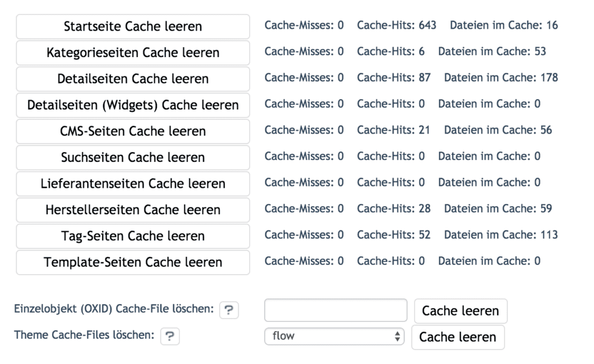The height and width of the screenshot is (364, 594).
Task: Click the Theme Cache-Files löschen label
Action: point(84,335)
